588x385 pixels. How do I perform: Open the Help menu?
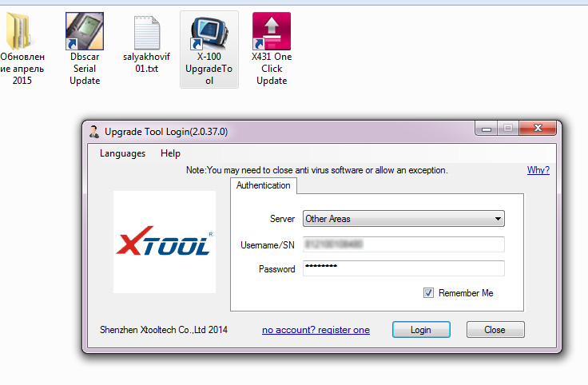tap(170, 153)
